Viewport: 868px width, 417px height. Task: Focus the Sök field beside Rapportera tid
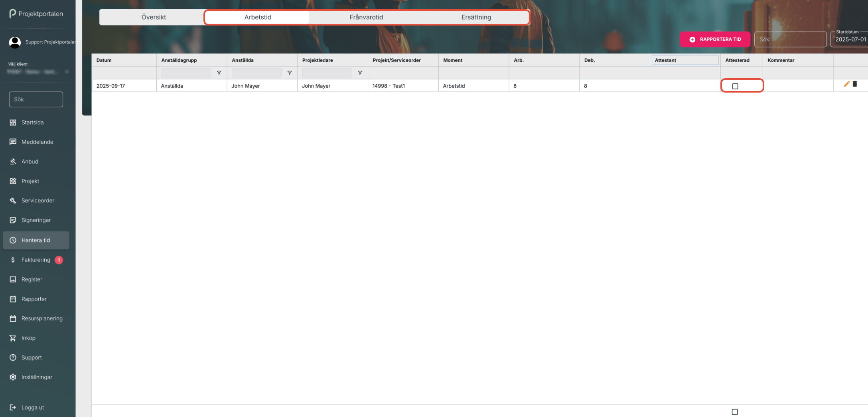790,40
